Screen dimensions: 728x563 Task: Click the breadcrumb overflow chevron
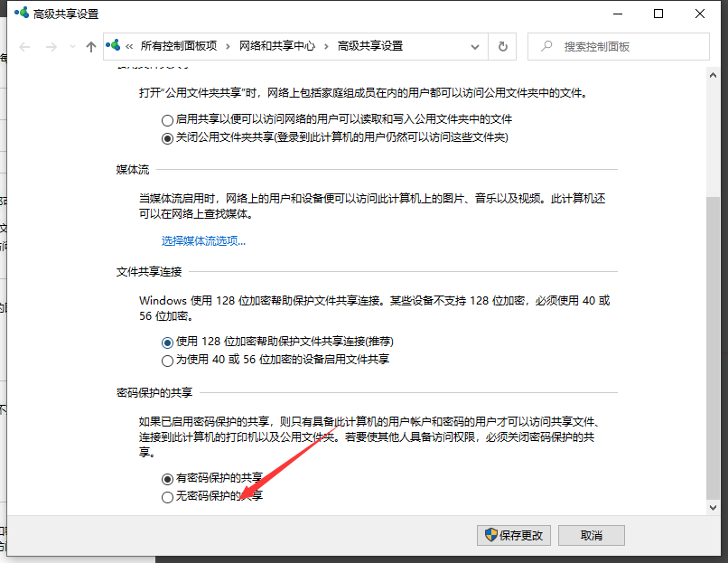click(x=130, y=46)
